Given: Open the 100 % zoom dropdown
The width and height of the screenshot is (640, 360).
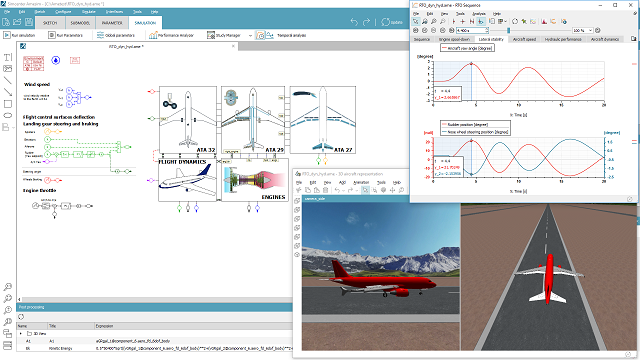Looking at the screenshot, I should [582, 30].
